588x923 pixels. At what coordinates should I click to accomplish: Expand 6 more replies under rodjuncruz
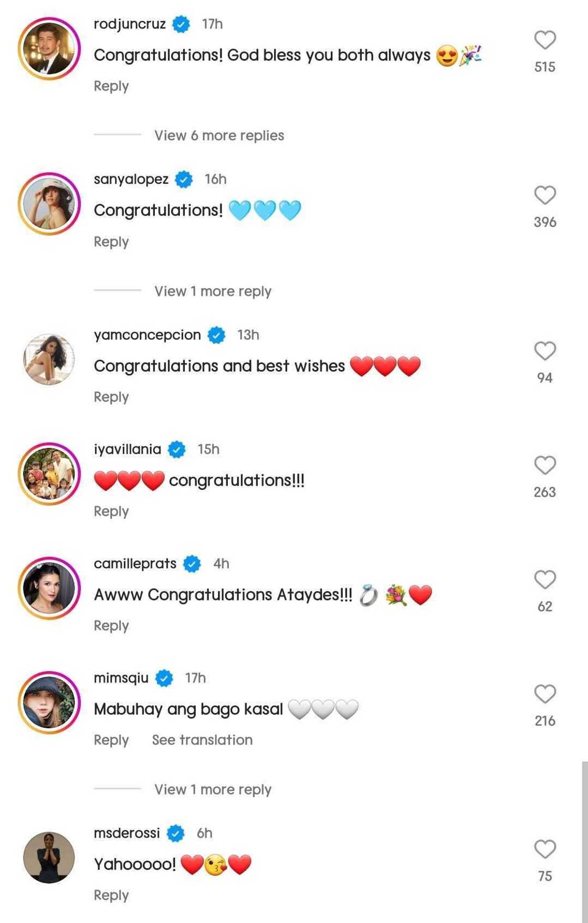click(x=219, y=135)
